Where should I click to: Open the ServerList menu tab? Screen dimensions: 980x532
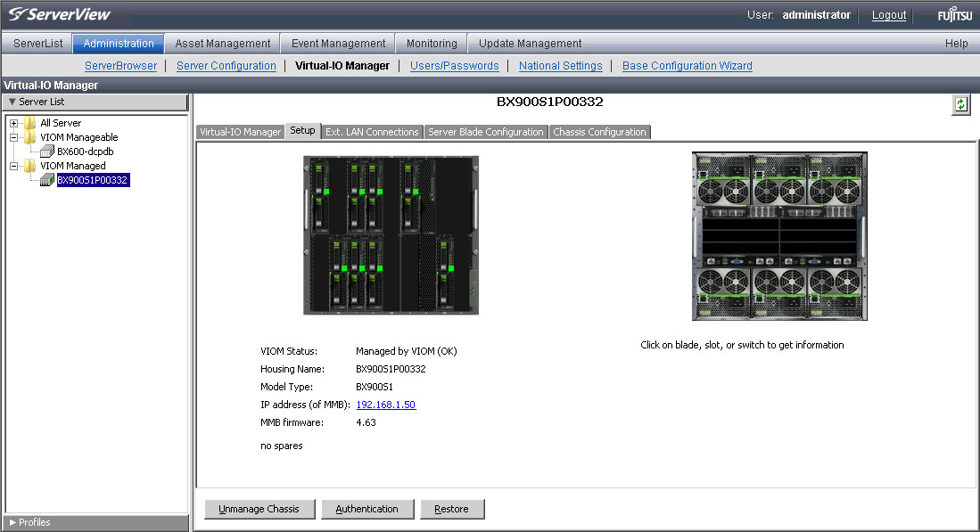pos(37,43)
